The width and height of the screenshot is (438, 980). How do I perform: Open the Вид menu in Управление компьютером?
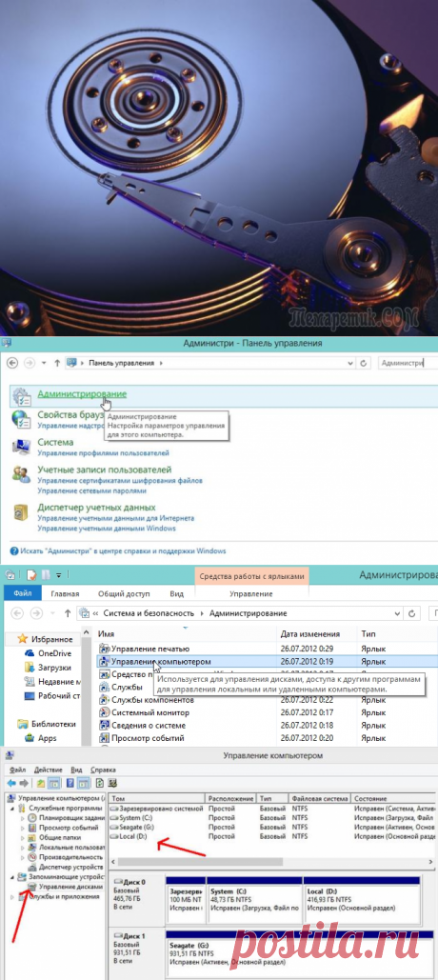(x=77, y=770)
